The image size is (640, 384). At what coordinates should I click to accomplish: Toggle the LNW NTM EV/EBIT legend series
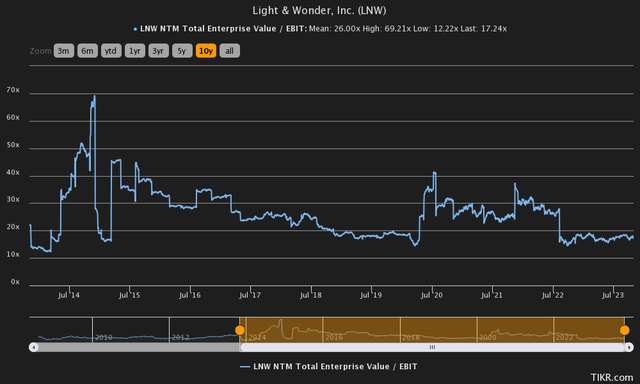329,366
